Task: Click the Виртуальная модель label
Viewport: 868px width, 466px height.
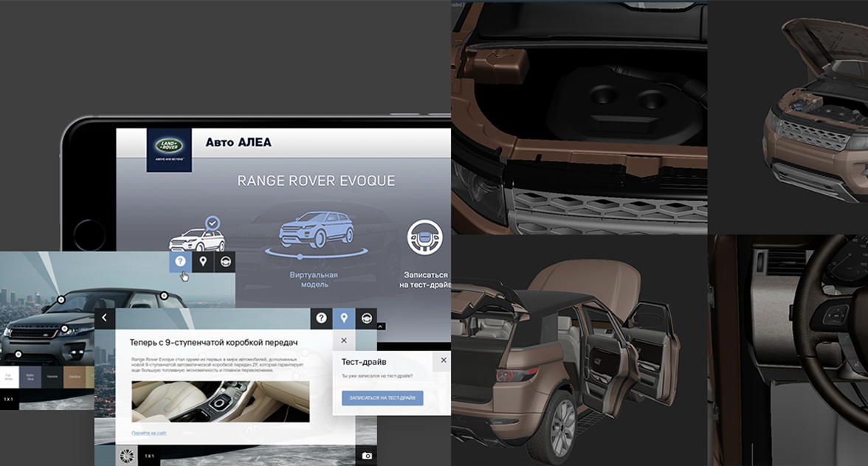Action: pos(313,279)
